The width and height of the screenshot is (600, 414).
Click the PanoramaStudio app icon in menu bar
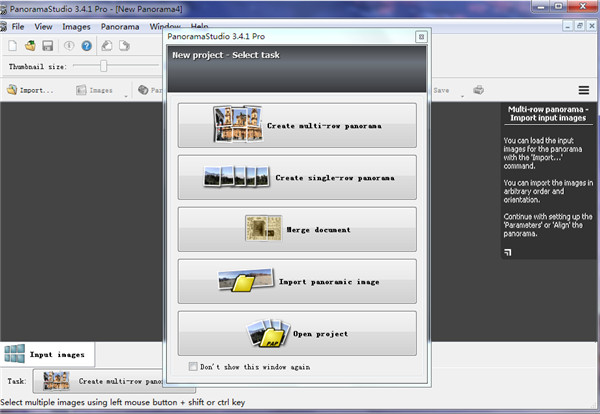[x=3, y=26]
